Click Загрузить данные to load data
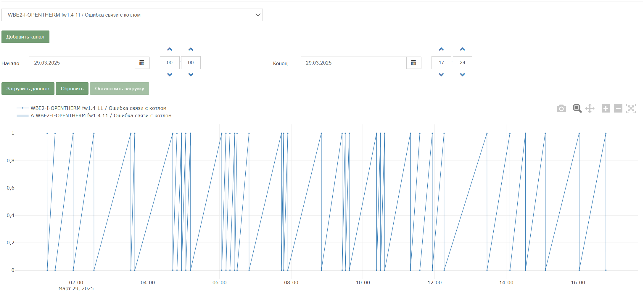Screen dimensions: 644x292 28,89
